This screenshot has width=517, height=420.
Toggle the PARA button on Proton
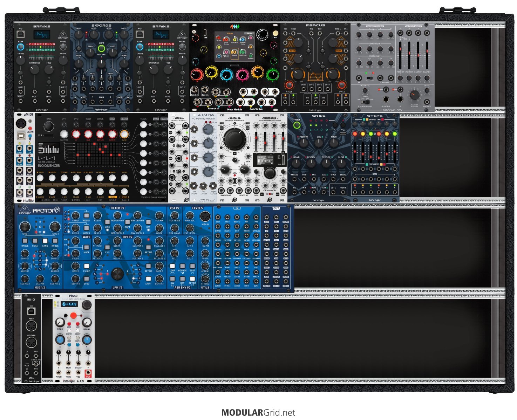click(35, 241)
